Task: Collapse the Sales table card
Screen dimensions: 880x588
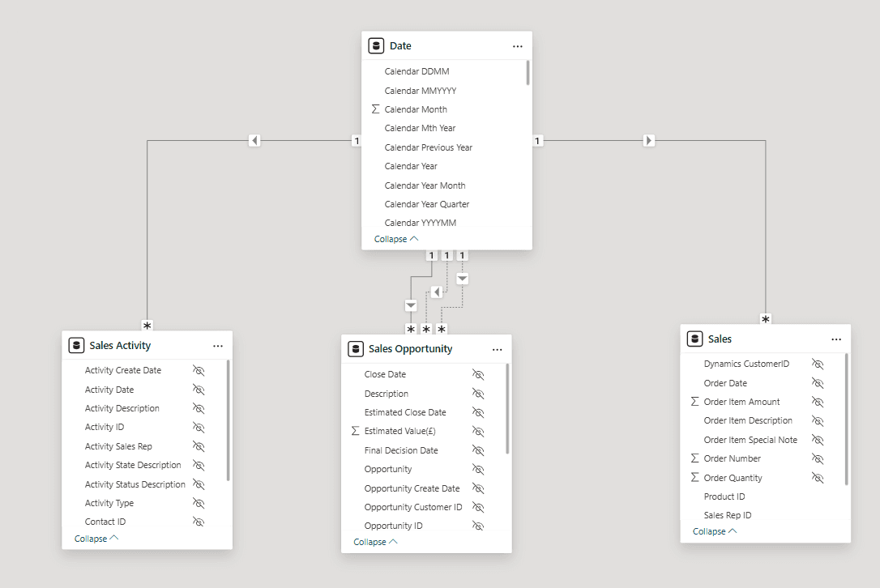Action: coord(715,531)
